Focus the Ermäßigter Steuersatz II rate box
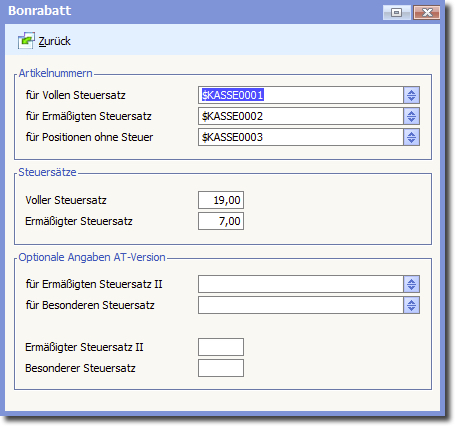Viewport: 455px width, 426px height. tap(221, 347)
